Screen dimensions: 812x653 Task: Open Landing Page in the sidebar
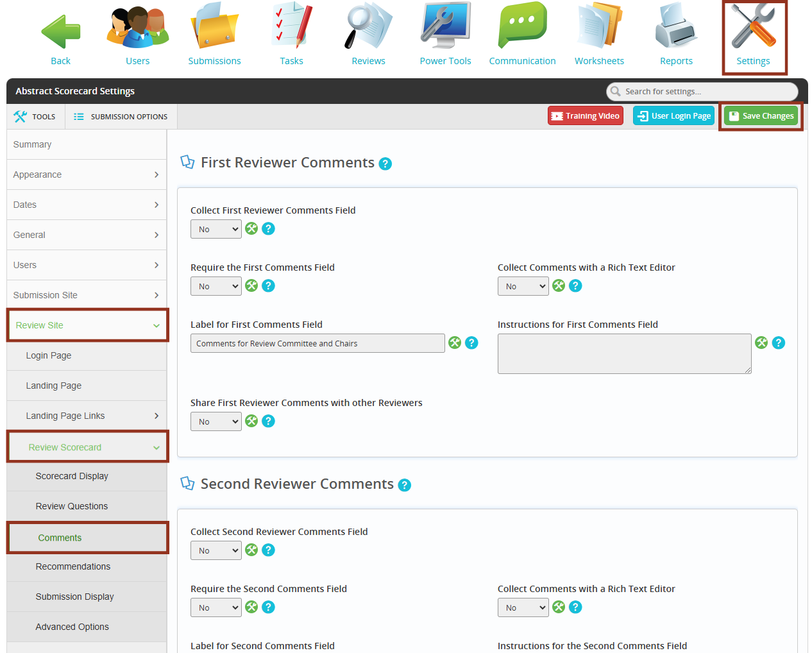87,386
